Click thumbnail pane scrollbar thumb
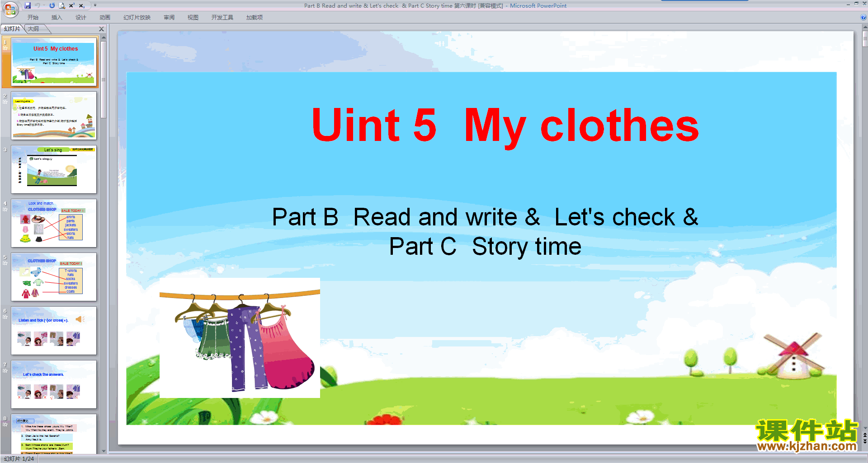 [x=104, y=80]
